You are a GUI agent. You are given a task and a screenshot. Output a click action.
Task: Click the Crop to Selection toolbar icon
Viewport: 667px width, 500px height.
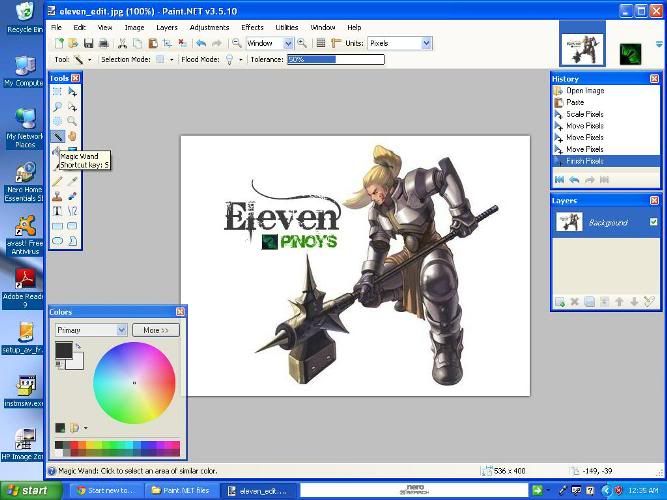[x=167, y=43]
